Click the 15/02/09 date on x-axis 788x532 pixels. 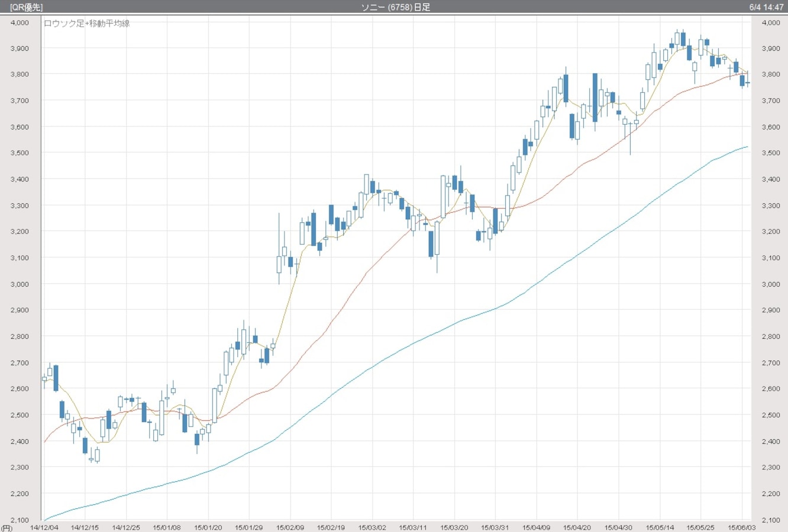(x=290, y=527)
